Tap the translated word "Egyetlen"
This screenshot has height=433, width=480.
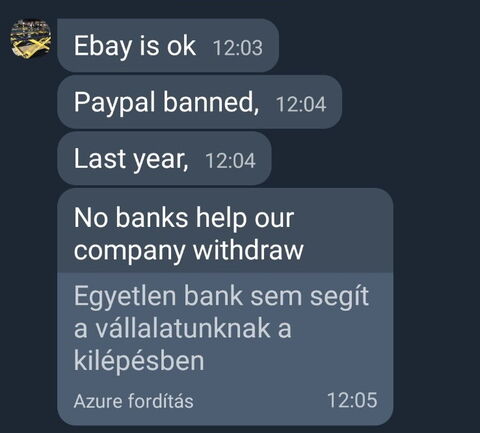[x=125, y=297]
